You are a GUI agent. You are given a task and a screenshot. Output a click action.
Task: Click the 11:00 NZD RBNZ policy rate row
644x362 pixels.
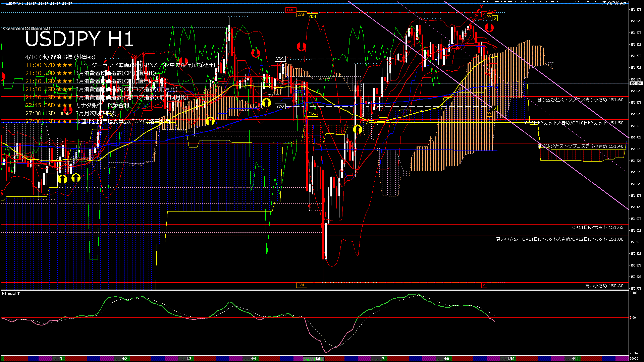pos(120,65)
